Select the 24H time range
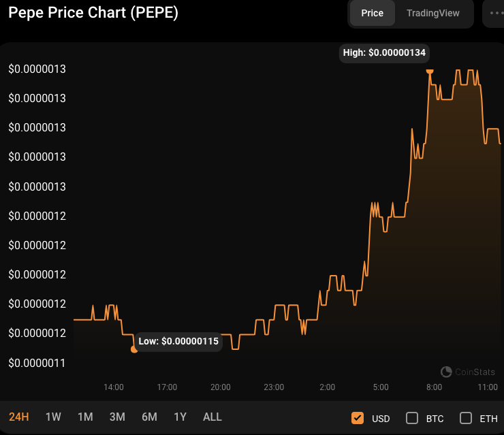Screen dimensions: 504x435 (x=19, y=417)
